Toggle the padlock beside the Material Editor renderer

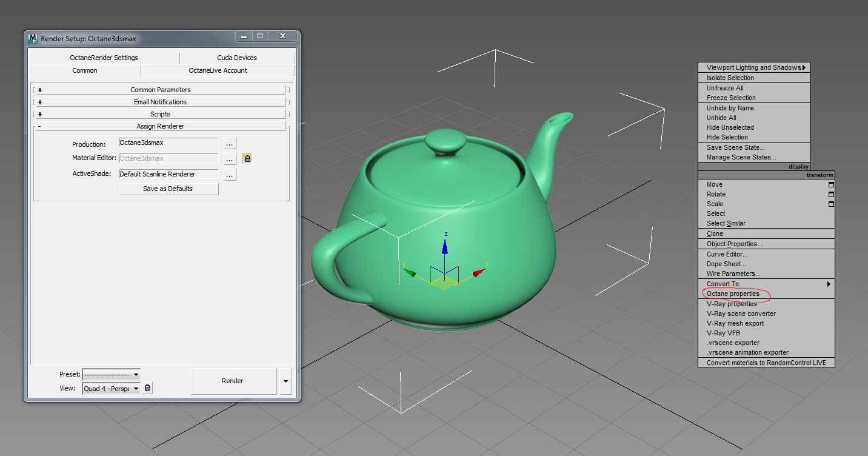[x=247, y=158]
